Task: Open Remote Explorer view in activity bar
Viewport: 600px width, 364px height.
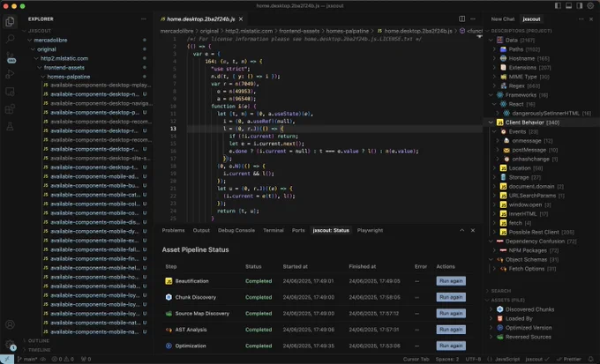Action: (x=10, y=92)
